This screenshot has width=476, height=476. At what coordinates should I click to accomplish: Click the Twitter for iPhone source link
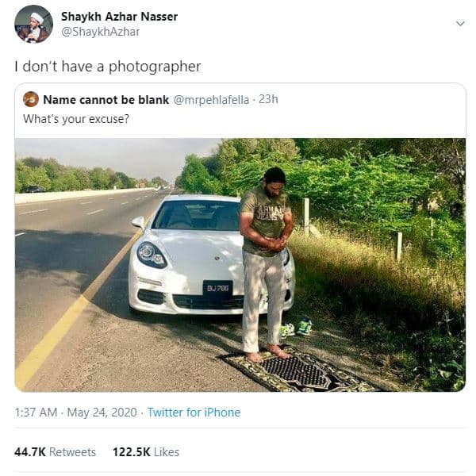tap(194, 413)
